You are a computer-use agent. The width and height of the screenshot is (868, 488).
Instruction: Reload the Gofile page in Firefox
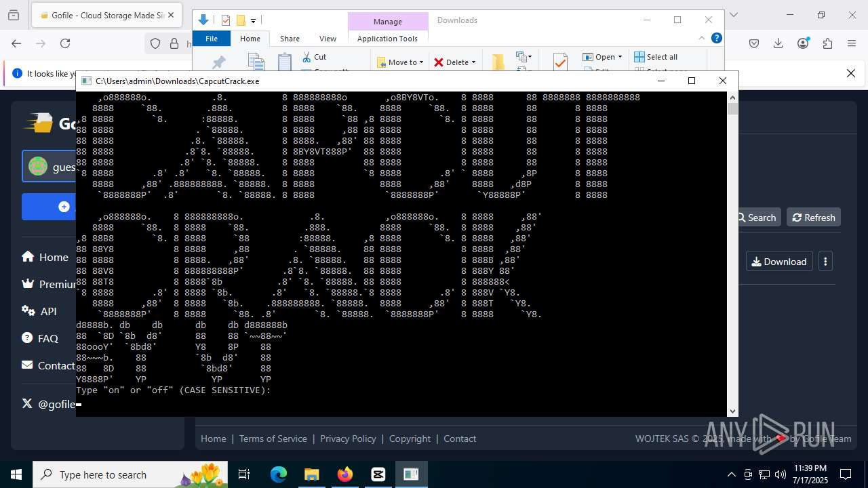point(65,43)
